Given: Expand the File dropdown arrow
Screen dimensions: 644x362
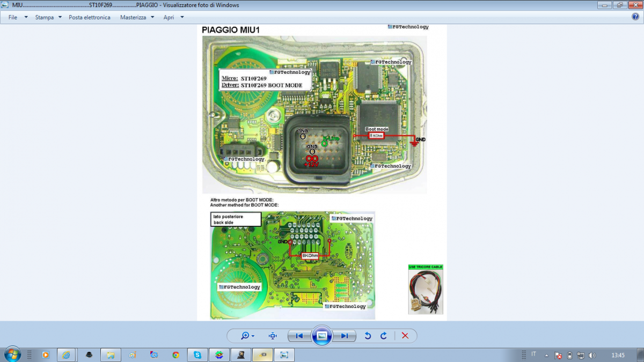Looking at the screenshot, I should 26,17.
